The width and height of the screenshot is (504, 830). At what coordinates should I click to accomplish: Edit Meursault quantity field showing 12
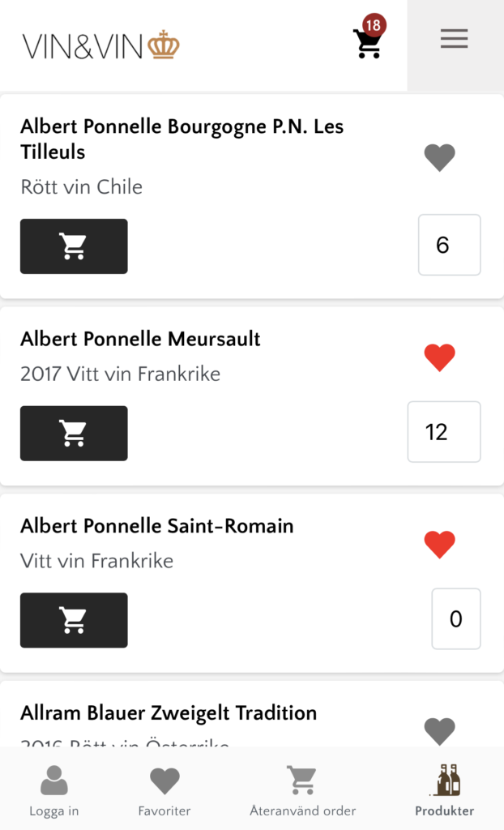tap(443, 432)
